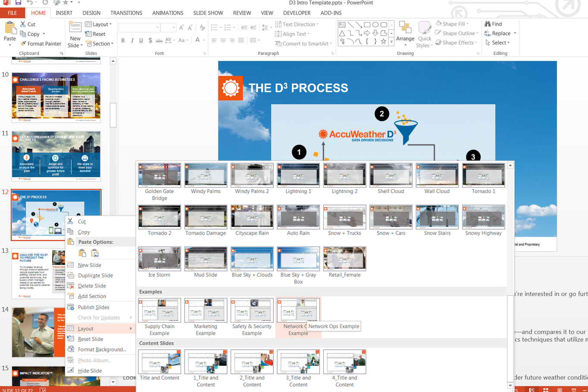Toggle Underline formatting button
The height and width of the screenshot is (392, 588).
point(141,41)
